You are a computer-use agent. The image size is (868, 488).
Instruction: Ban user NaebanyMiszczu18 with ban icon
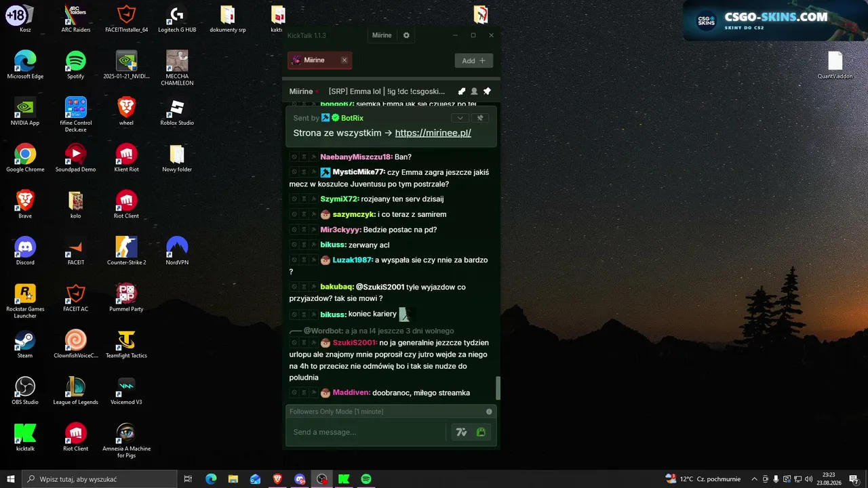294,157
